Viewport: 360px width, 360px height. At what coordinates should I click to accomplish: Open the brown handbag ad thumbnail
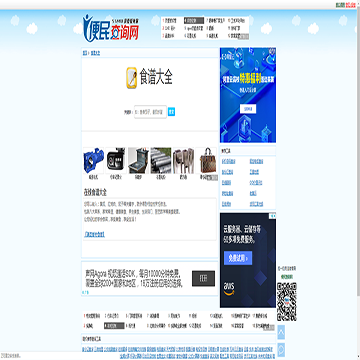pyautogui.click(x=206, y=161)
